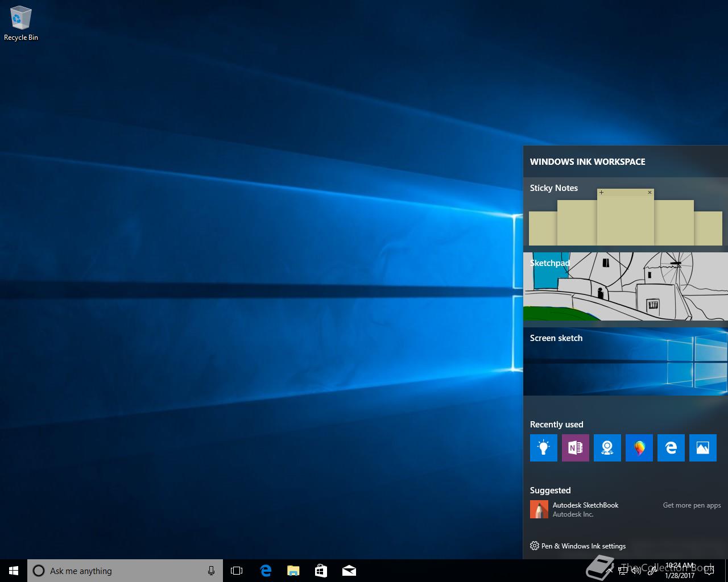Open Task View from the taskbar
Image resolution: width=728 pixels, height=582 pixels.
[237, 571]
